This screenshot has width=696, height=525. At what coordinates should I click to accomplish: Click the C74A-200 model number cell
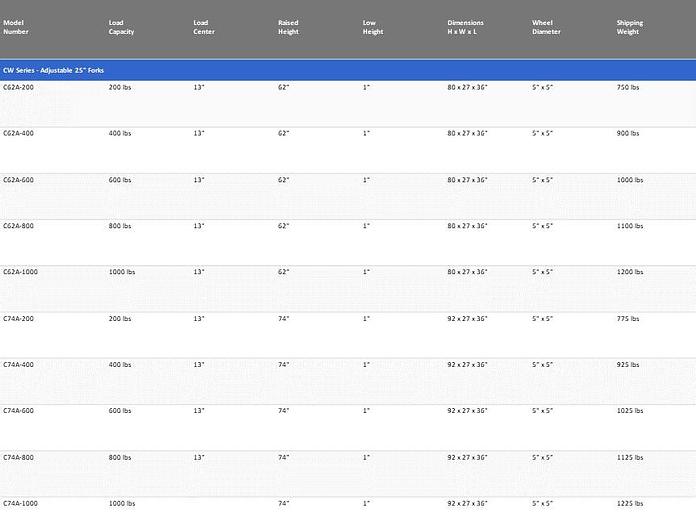click(x=18, y=319)
